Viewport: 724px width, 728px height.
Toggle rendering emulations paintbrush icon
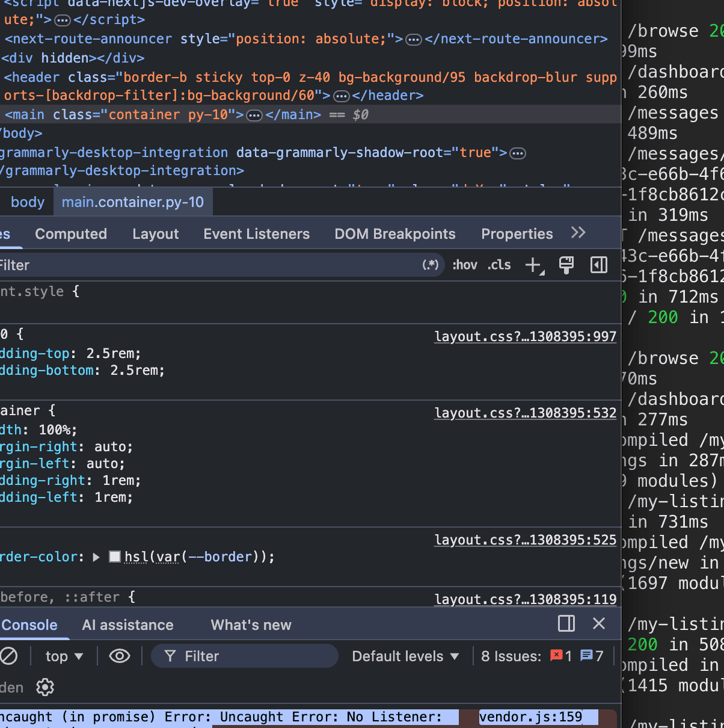coord(566,265)
